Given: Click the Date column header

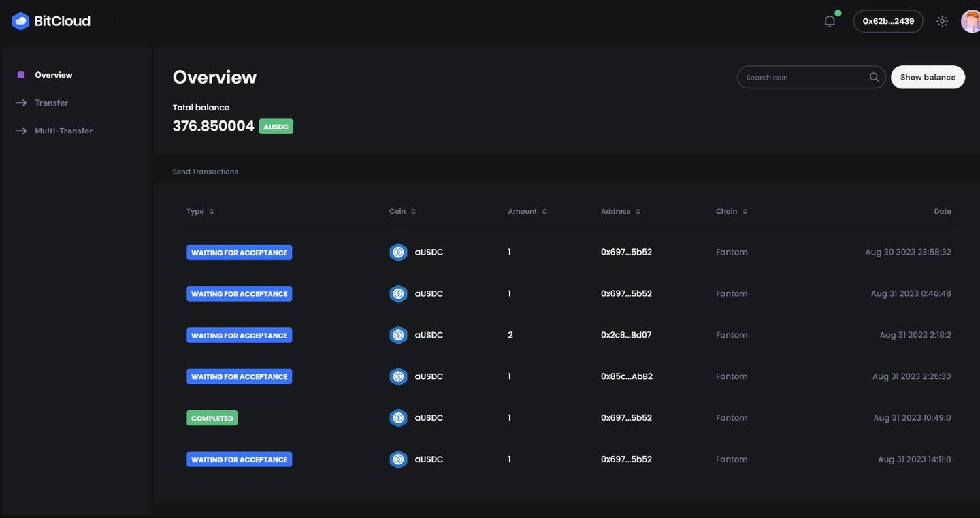Looking at the screenshot, I should [943, 211].
